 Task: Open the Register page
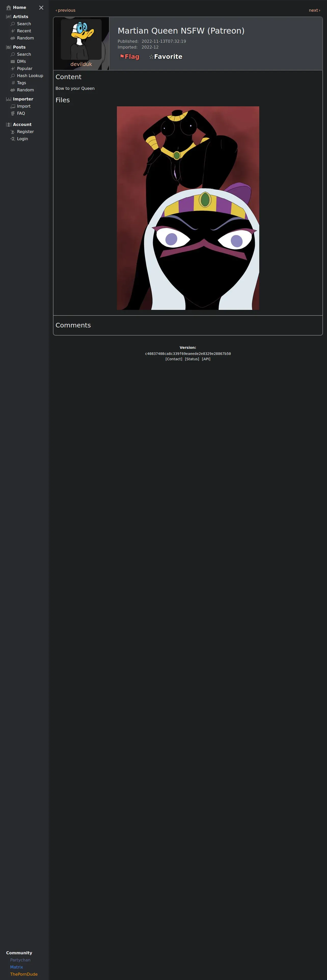point(25,132)
